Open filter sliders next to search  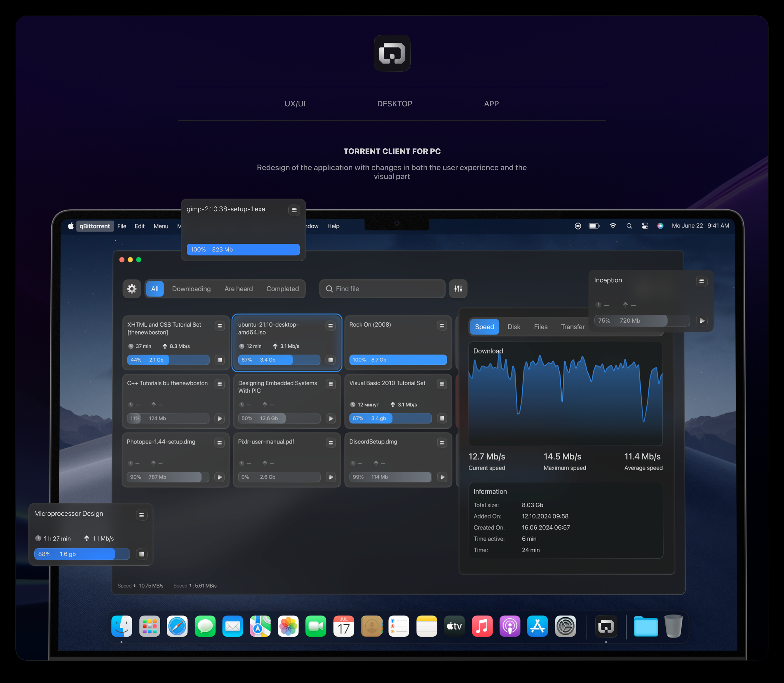click(x=458, y=289)
